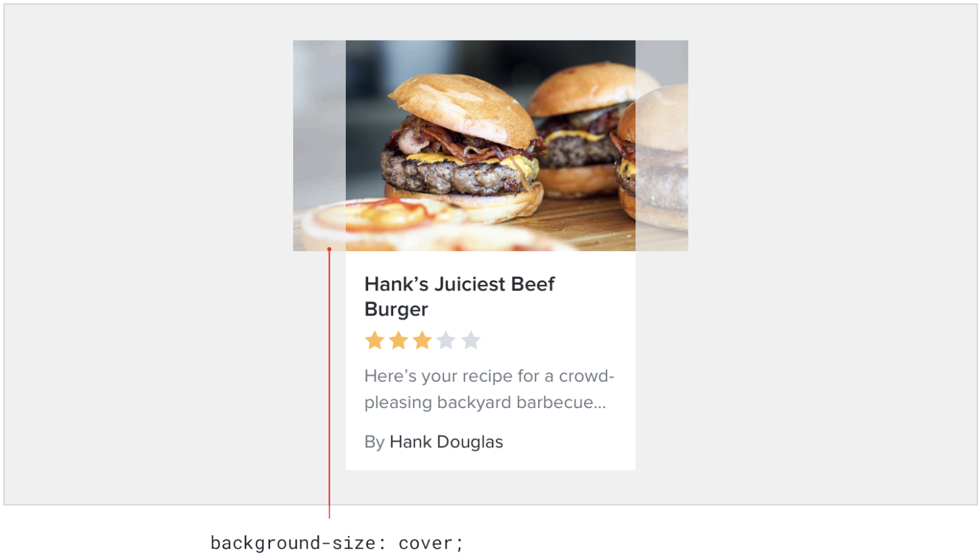Viewport: 980px width, 559px height.
Task: Click the word "By" before author name
Action: pos(374,443)
